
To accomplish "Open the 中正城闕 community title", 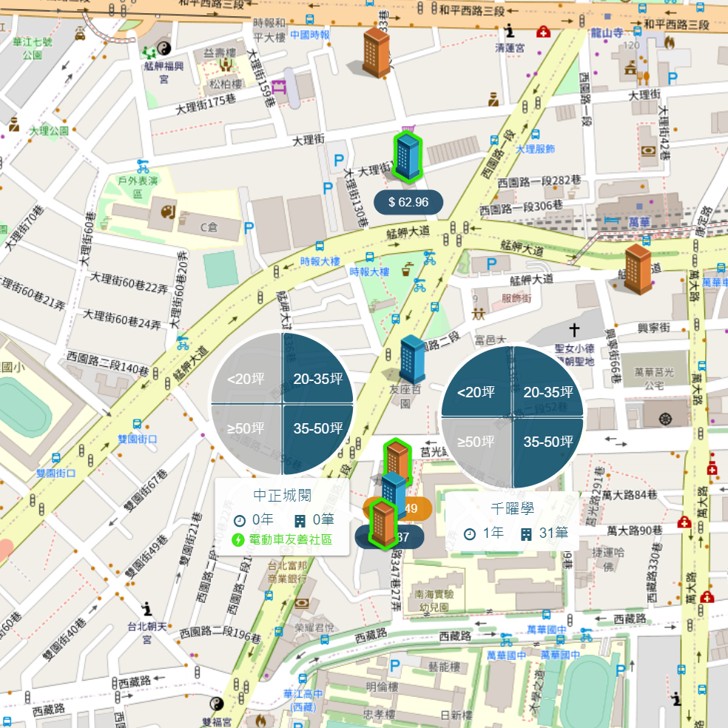I will (283, 496).
